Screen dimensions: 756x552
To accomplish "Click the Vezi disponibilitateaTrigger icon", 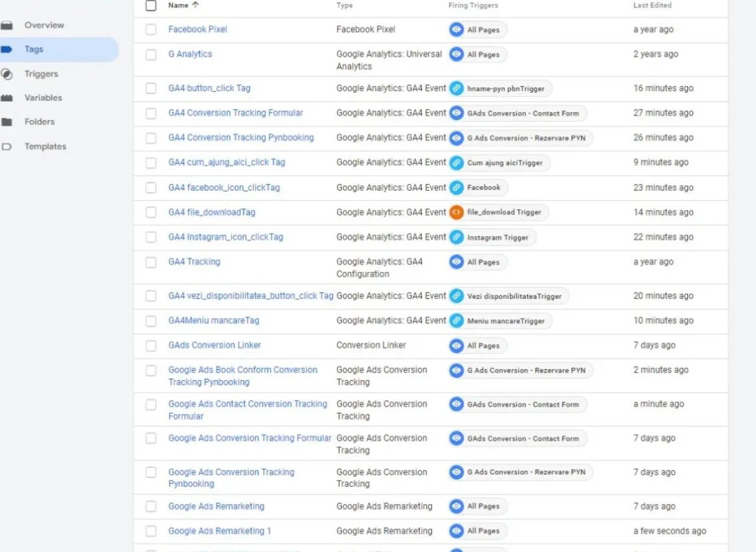I will (456, 296).
